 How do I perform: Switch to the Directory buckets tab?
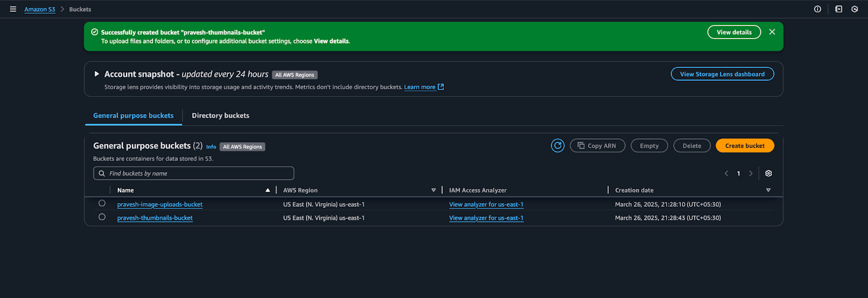[220, 116]
